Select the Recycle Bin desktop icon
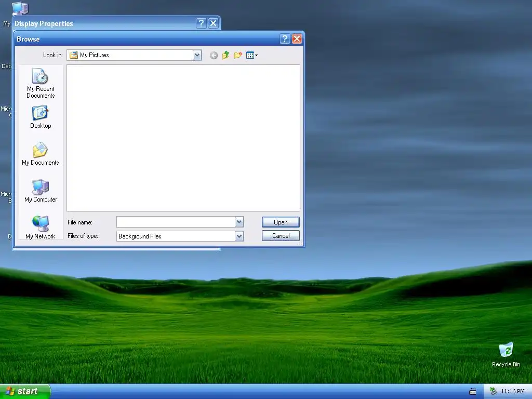Screen dimensions: 532x399 pos(506,354)
